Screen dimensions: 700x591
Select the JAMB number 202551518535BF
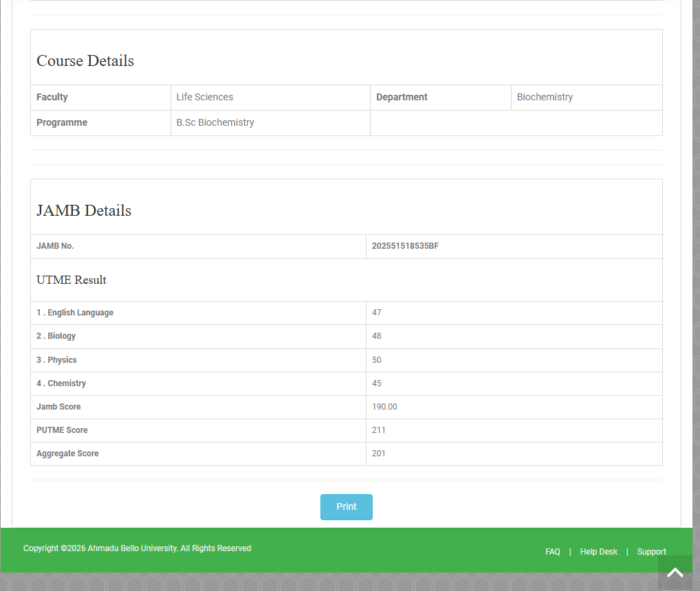[405, 246]
